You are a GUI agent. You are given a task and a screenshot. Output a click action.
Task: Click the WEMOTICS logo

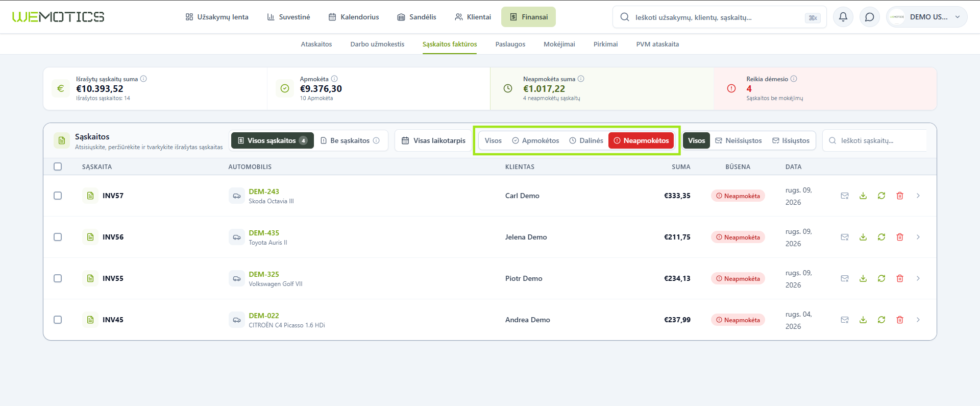click(x=58, y=17)
